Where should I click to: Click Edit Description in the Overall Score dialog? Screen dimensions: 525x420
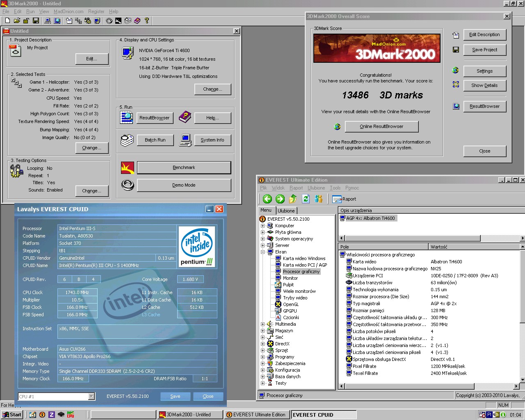click(x=484, y=34)
